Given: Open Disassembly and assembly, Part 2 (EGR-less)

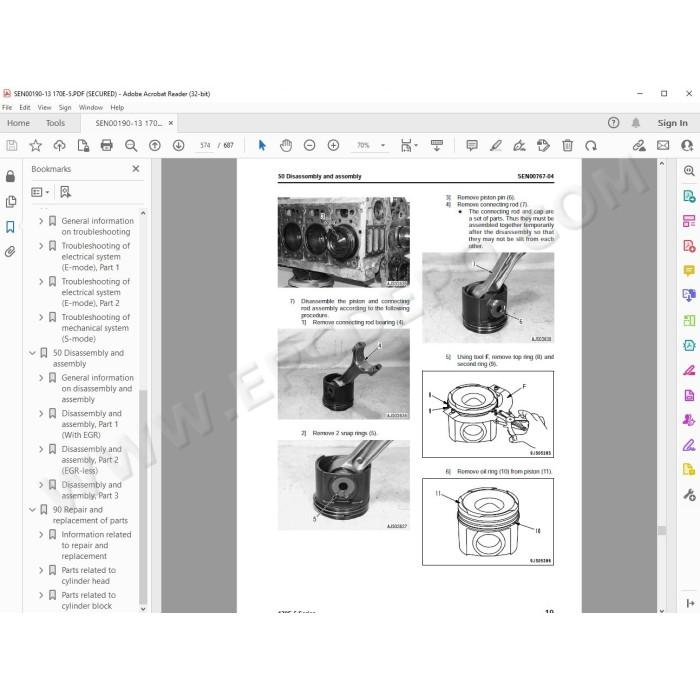Looking at the screenshot, I should tap(92, 460).
